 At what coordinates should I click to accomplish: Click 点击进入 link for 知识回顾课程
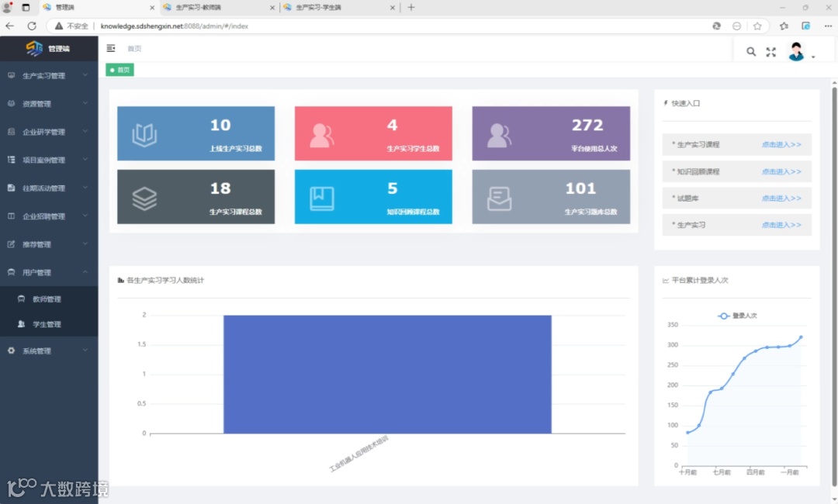coord(781,171)
